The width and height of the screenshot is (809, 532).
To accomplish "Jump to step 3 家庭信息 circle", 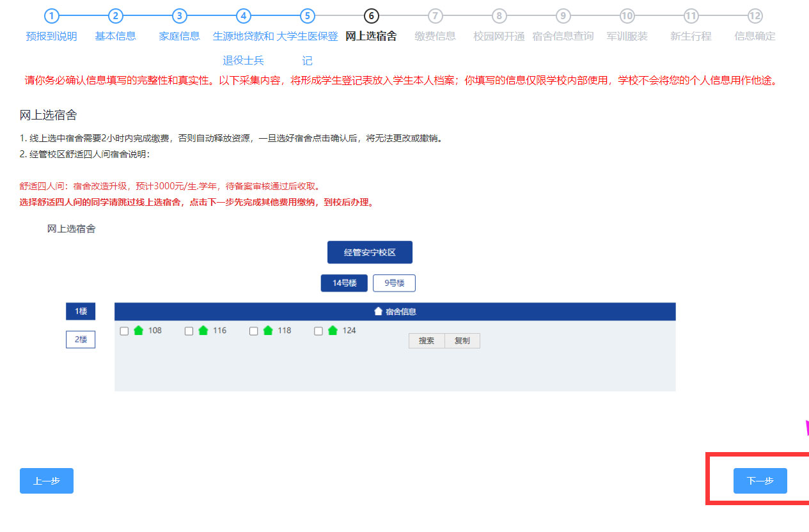I will pyautogui.click(x=179, y=16).
